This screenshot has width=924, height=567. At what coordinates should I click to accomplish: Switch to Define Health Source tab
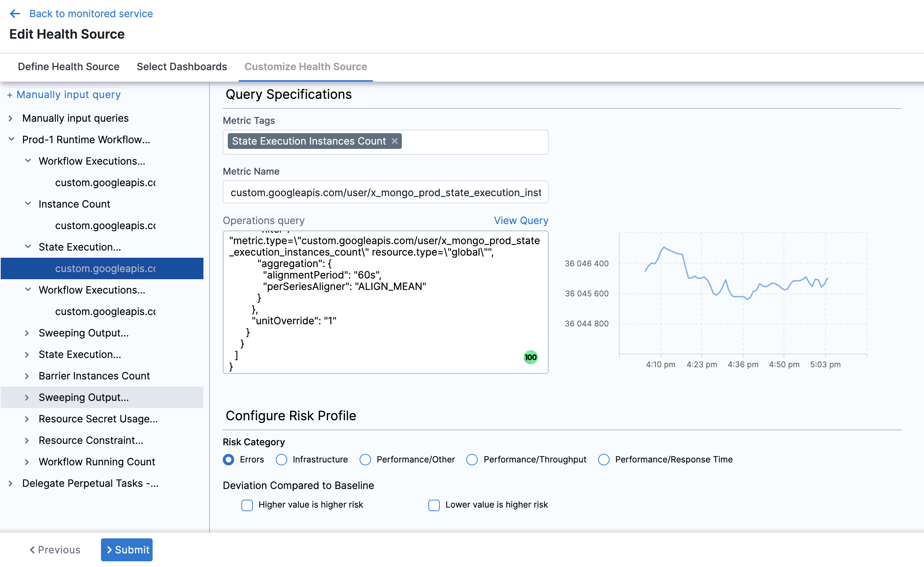click(x=68, y=66)
